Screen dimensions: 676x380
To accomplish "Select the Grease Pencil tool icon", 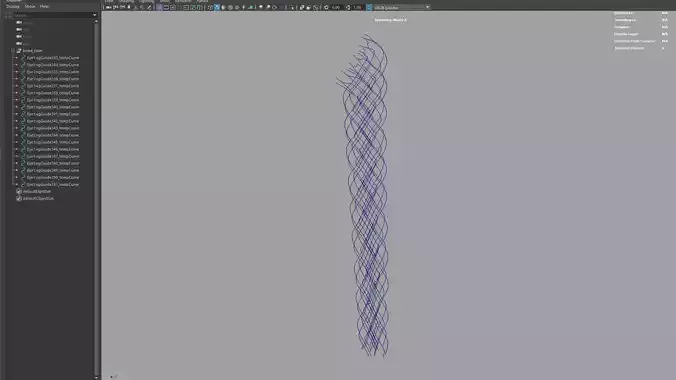I will tap(149, 7).
